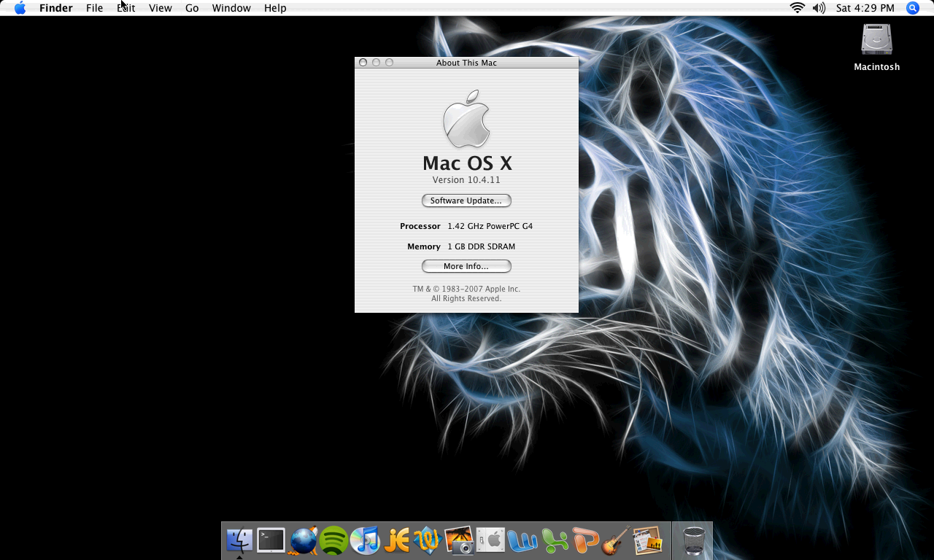The image size is (934, 560).
Task: Open the Spotlight search icon
Action: tap(913, 8)
